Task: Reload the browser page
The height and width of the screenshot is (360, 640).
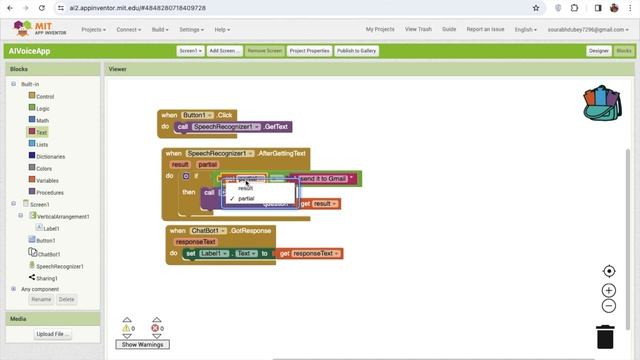Action: pos(42,8)
